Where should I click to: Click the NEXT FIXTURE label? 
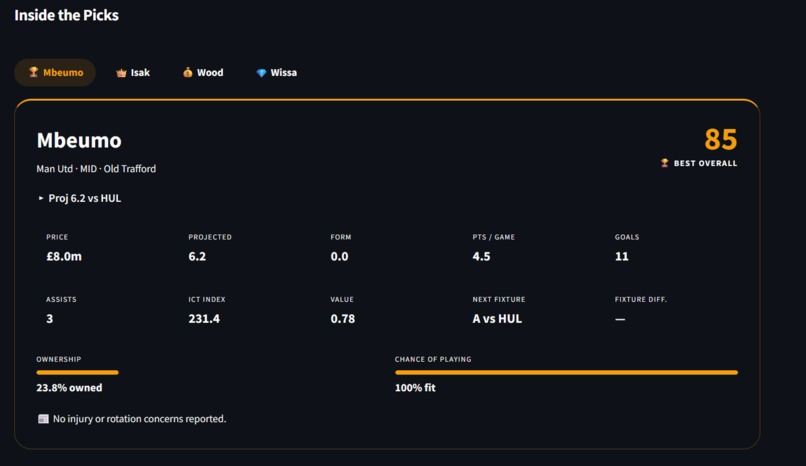499,299
